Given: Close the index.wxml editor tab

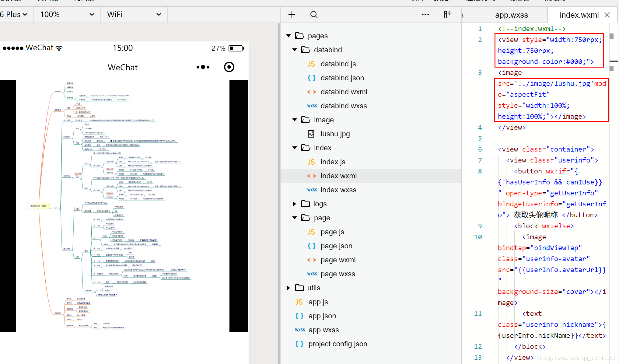Looking at the screenshot, I should click(607, 15).
